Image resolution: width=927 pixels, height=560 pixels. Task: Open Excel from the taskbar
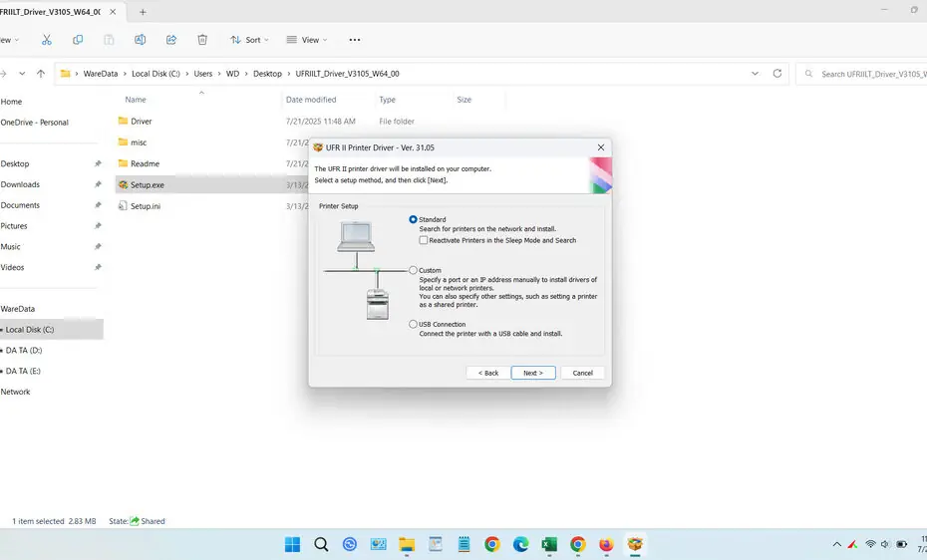(x=549, y=544)
